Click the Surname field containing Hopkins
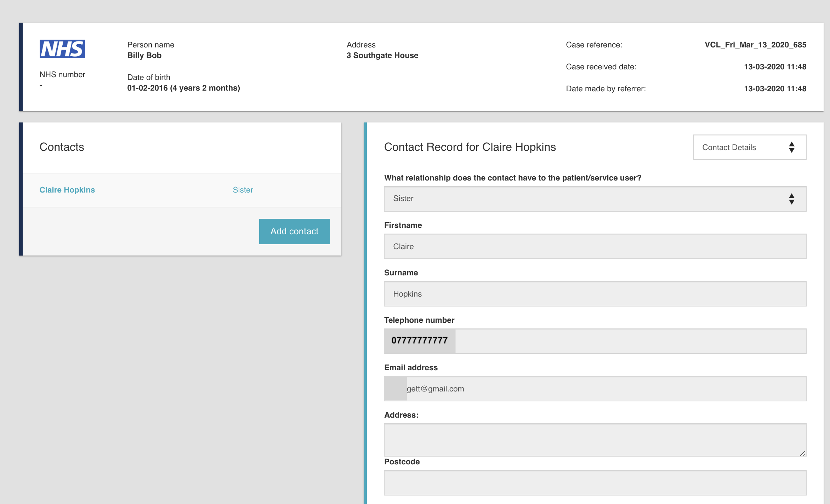Image resolution: width=830 pixels, height=504 pixels. 595,294
